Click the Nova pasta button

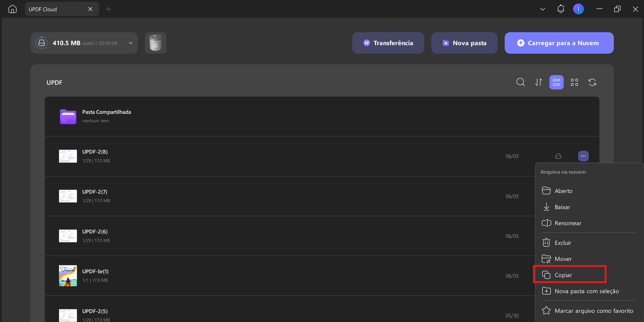click(x=464, y=43)
